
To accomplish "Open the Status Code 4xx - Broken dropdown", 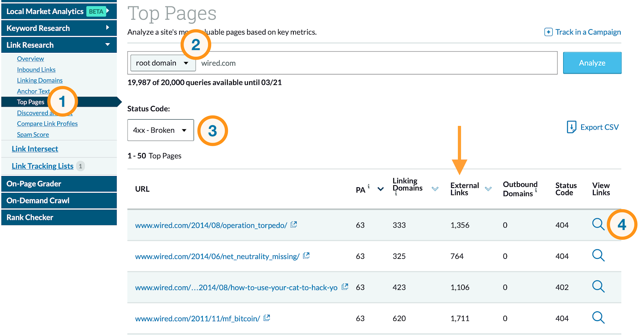I will point(160,130).
